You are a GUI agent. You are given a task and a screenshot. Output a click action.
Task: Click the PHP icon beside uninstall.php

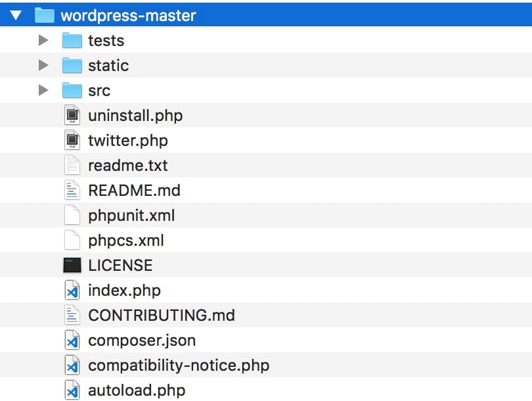pos(72,116)
